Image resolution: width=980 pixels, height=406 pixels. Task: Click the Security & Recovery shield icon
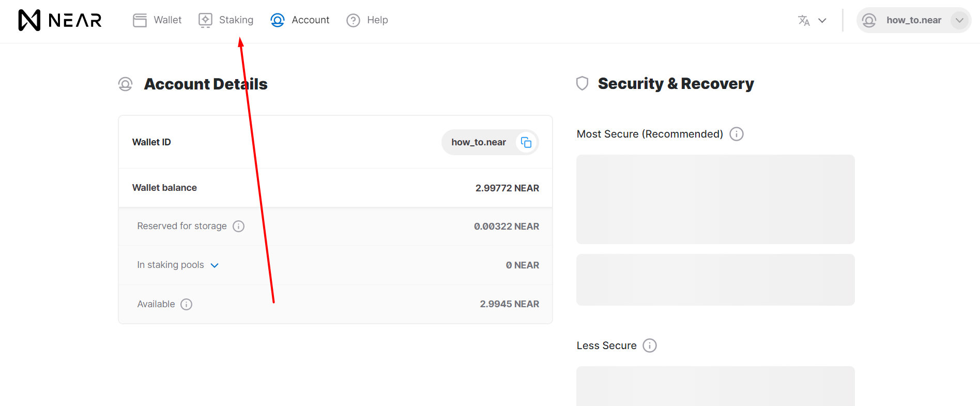pyautogui.click(x=583, y=83)
